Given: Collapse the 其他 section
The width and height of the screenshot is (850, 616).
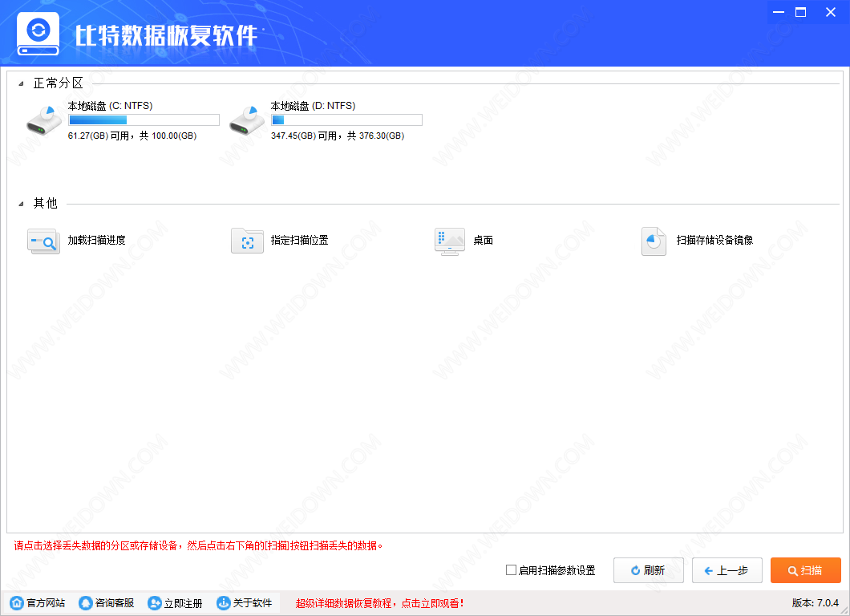Looking at the screenshot, I should (x=21, y=204).
